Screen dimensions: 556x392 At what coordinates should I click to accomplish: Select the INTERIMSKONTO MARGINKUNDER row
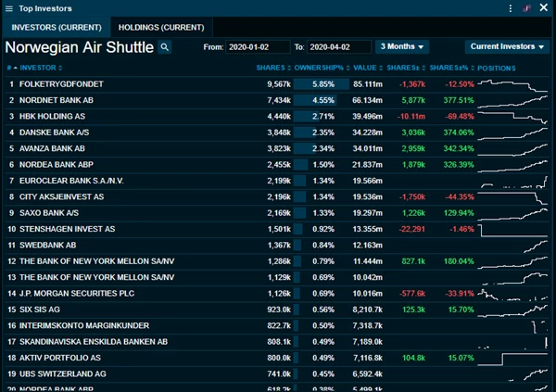[277, 325]
